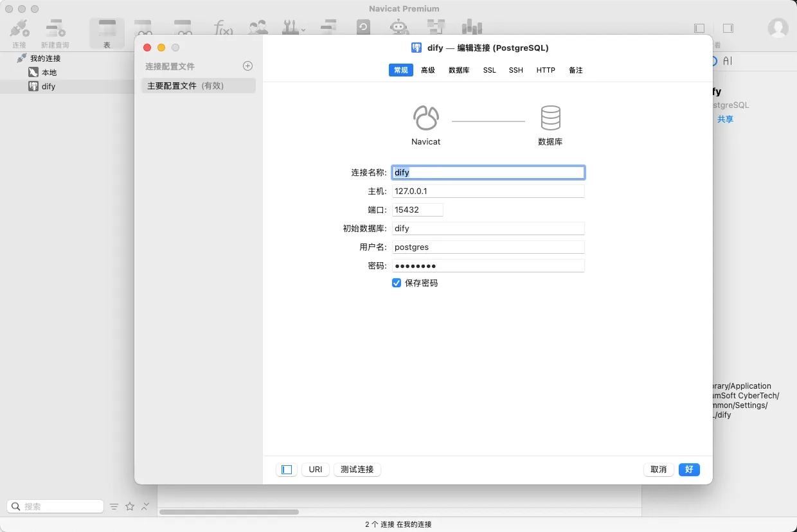The image size is (797, 532).
Task: Click the backup restore toolbar icon
Action: tap(364, 28)
